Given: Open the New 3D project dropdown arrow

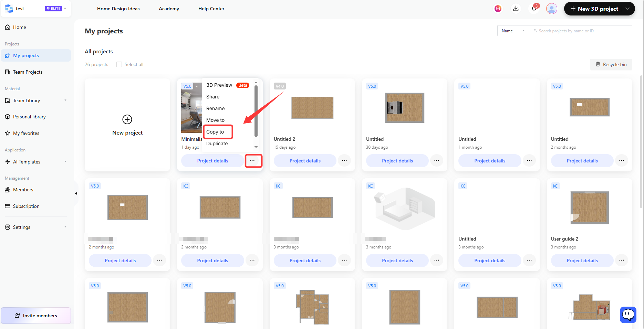Looking at the screenshot, I should [x=628, y=9].
